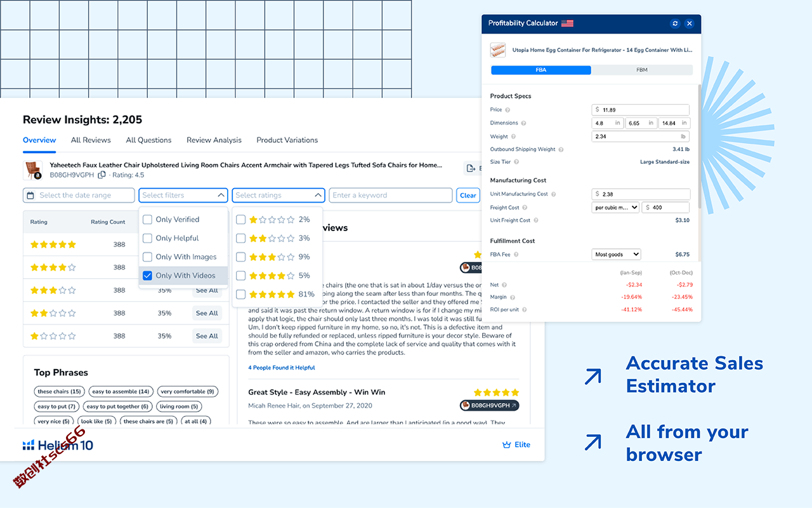Click the 4 People Found it Helpful link
Image resolution: width=812 pixels, height=508 pixels.
[282, 368]
